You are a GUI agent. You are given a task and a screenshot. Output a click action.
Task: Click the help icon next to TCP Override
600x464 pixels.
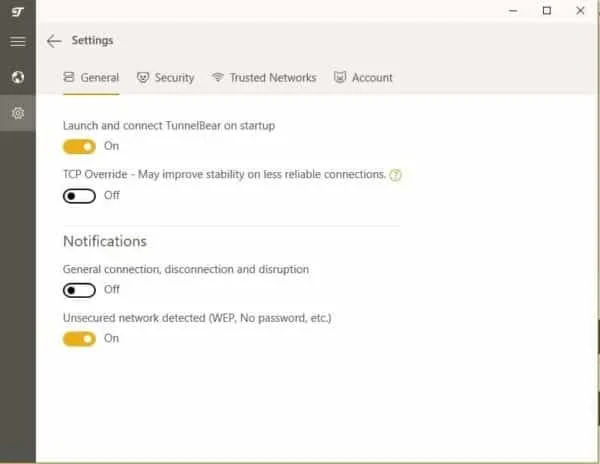(x=396, y=175)
